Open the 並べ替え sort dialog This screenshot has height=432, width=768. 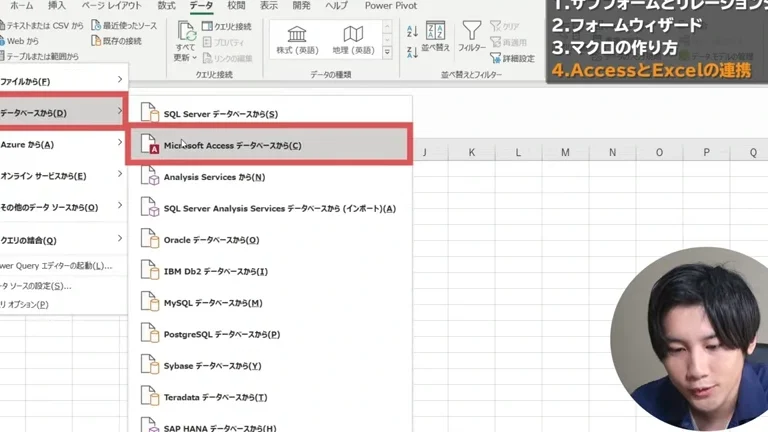(435, 37)
